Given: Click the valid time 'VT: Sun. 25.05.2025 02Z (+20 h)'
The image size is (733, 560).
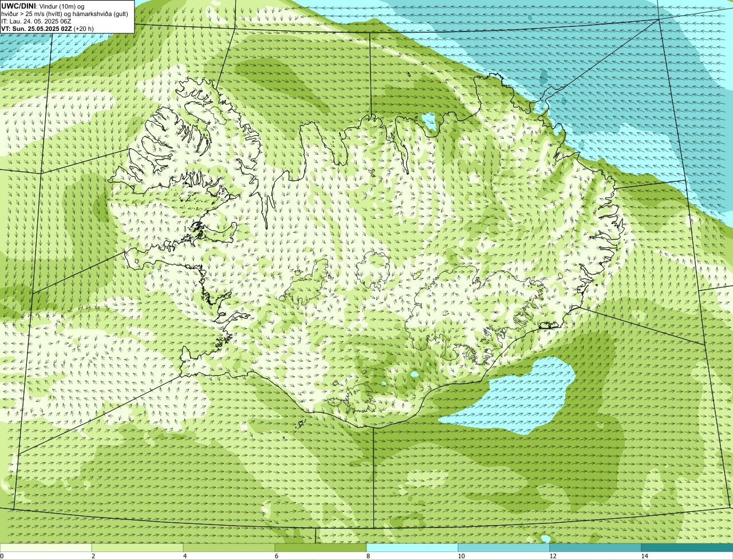Looking at the screenshot, I should (x=48, y=29).
